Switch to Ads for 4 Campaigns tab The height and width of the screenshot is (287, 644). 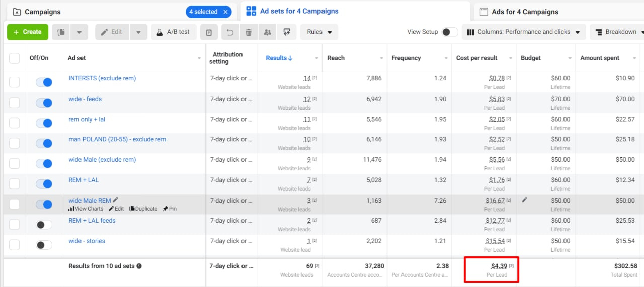click(x=525, y=12)
